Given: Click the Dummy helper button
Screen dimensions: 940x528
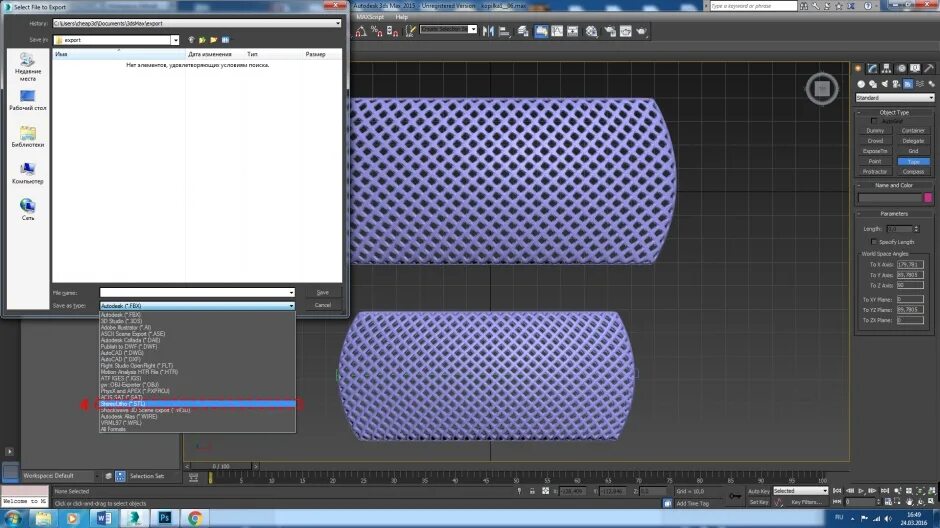Looking at the screenshot, I should click(875, 131).
